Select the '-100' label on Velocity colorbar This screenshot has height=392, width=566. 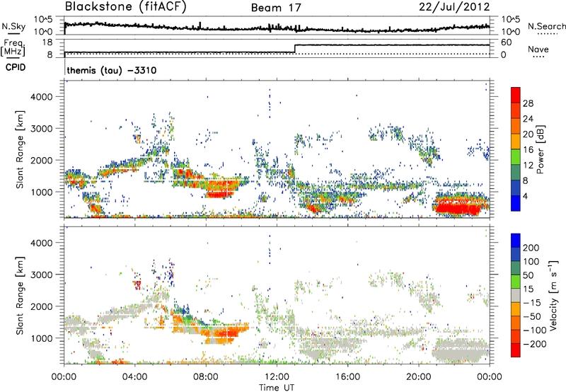tap(534, 330)
